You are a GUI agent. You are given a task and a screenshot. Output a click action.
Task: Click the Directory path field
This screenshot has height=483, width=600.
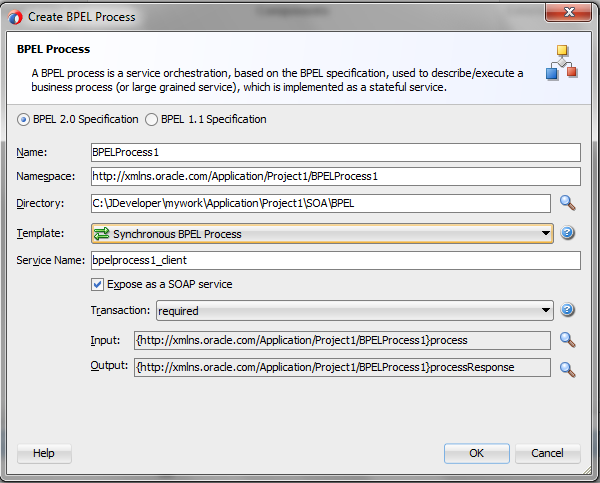click(321, 203)
